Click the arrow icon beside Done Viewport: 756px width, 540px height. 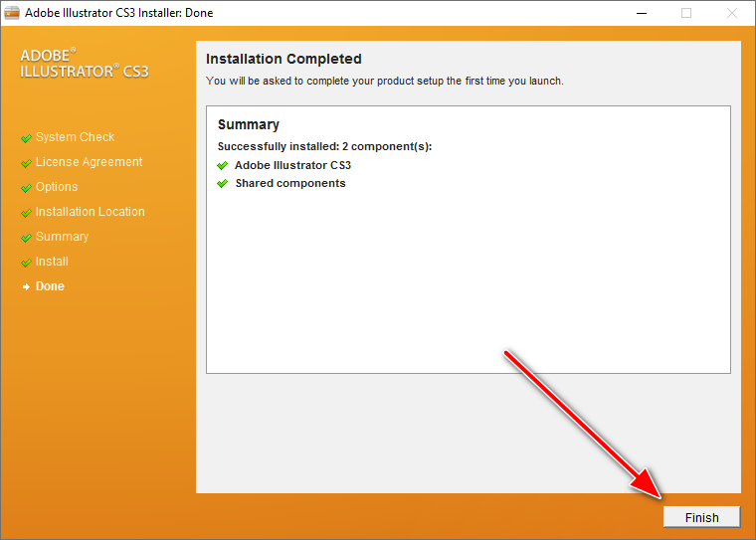point(26,286)
